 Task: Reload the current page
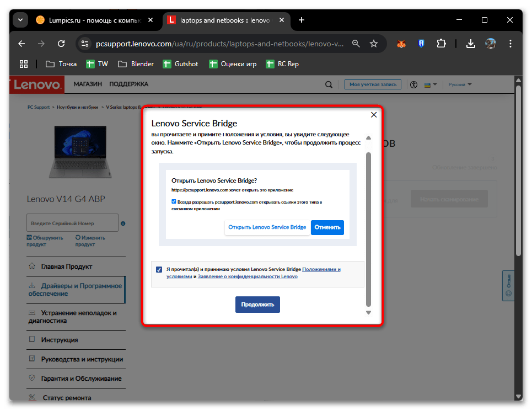61,44
